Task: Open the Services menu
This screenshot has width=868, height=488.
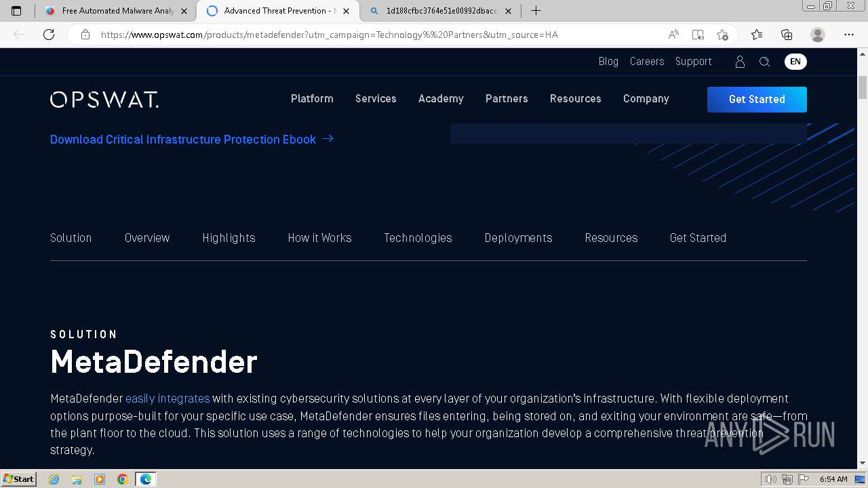Action: (x=376, y=99)
